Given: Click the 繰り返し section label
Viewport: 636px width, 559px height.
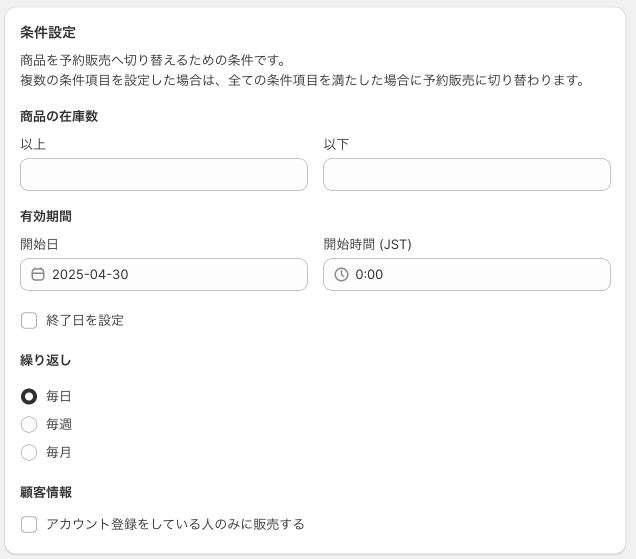Looking at the screenshot, I should (x=46, y=360).
